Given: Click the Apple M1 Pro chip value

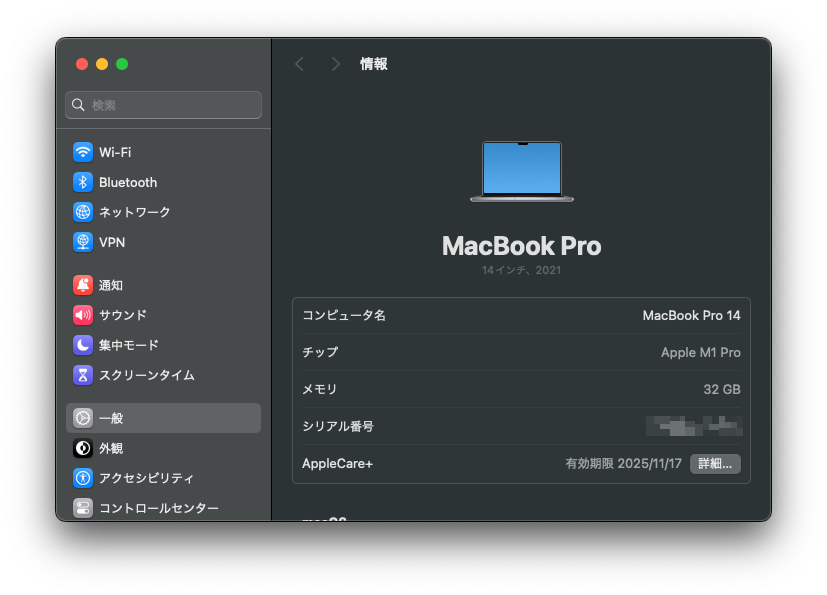Looking at the screenshot, I should (700, 352).
